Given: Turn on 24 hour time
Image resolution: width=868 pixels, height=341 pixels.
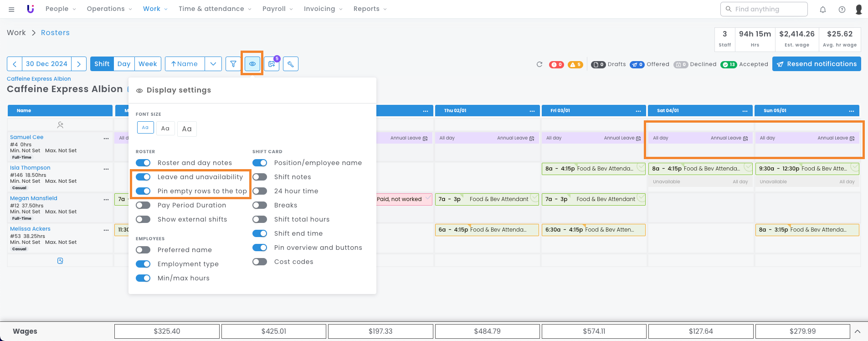Looking at the screenshot, I should click(x=260, y=191).
